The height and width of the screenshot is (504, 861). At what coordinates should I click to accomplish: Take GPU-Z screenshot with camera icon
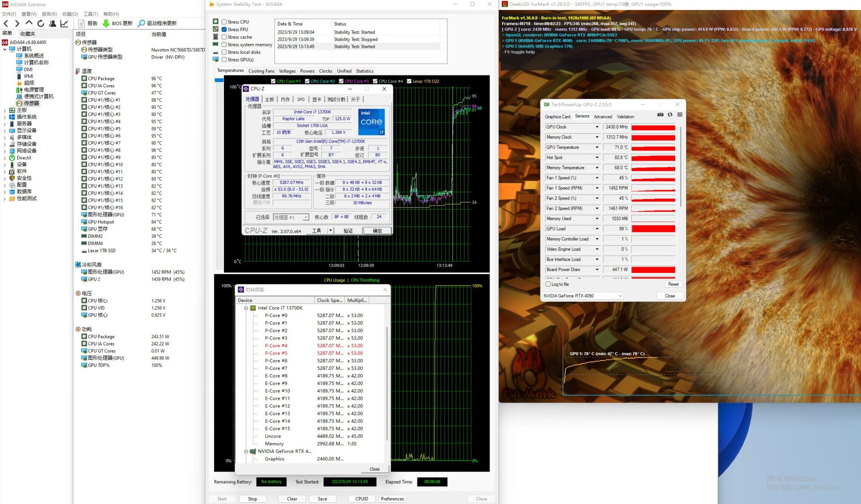click(660, 115)
